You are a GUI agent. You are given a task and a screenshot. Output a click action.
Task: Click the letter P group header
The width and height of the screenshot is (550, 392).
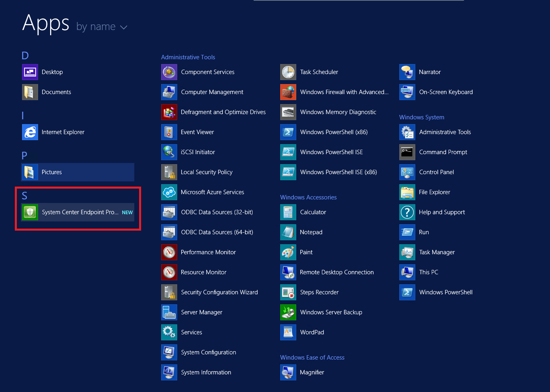click(24, 156)
